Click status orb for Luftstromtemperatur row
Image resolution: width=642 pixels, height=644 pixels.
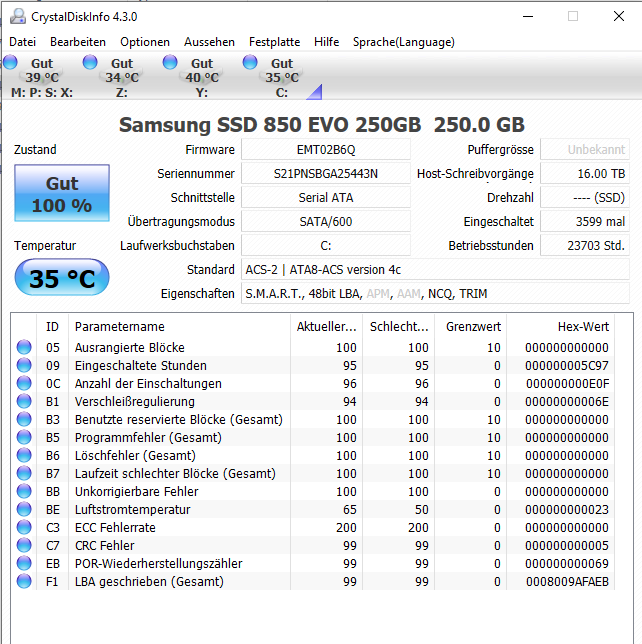(x=24, y=510)
